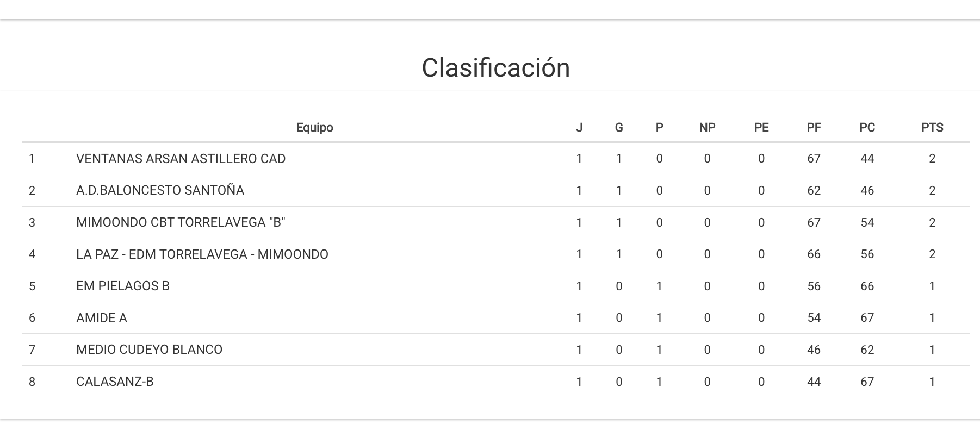This screenshot has width=980, height=443.
Task: Open MEDIO CUDEYO BLANCO team entry
Action: (149, 350)
